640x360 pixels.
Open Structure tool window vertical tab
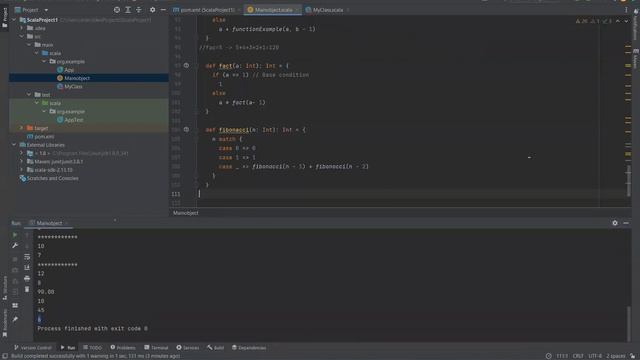click(4, 288)
